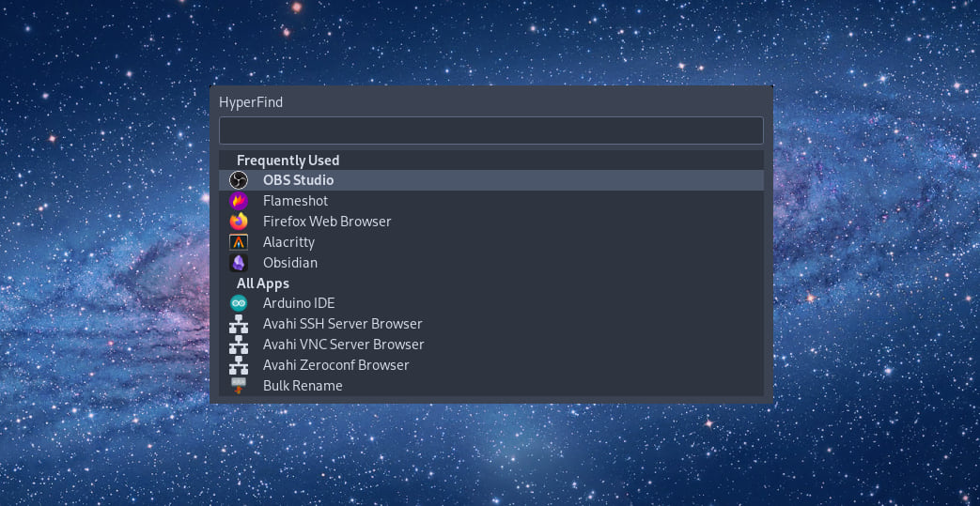
Task: Launch Arduino IDE under All Apps
Action: [x=299, y=303]
